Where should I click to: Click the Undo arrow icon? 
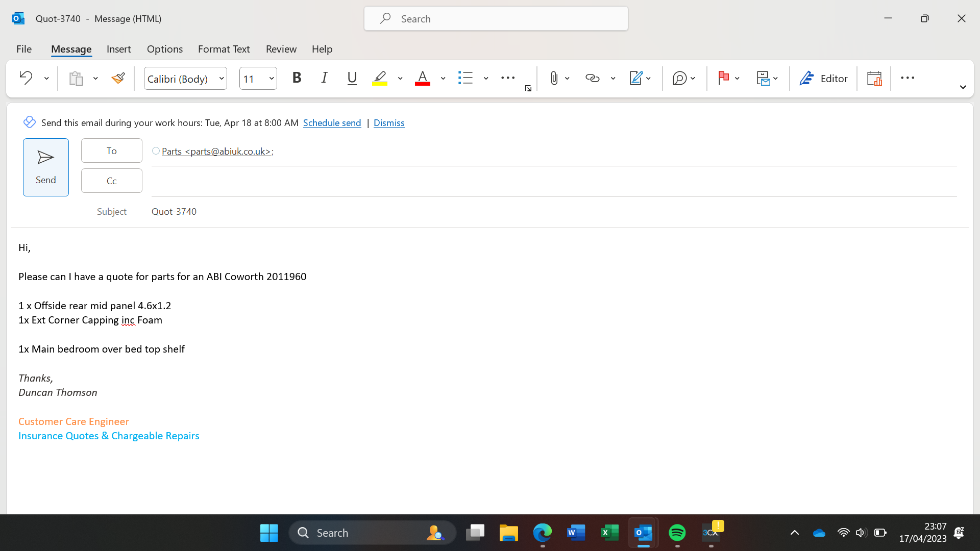[x=26, y=78]
